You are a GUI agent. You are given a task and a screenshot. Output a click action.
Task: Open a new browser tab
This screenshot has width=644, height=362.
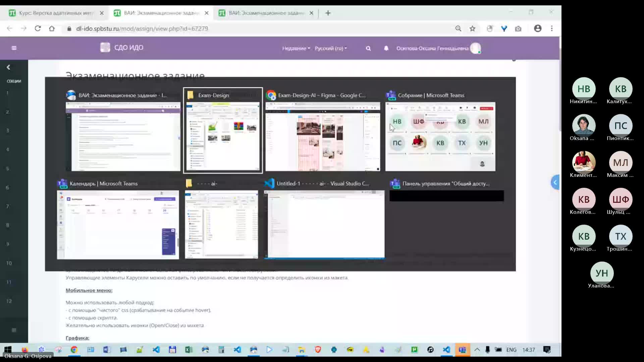point(328,13)
